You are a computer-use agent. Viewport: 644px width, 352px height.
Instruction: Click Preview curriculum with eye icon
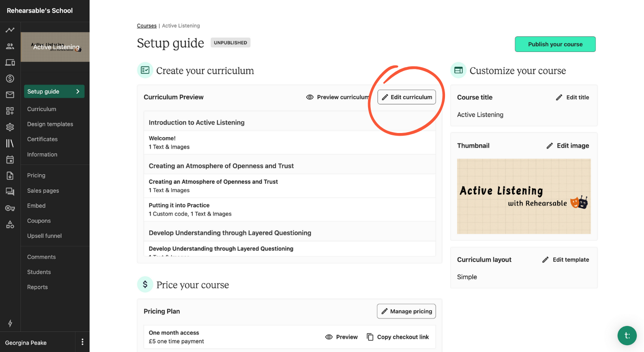(x=338, y=97)
